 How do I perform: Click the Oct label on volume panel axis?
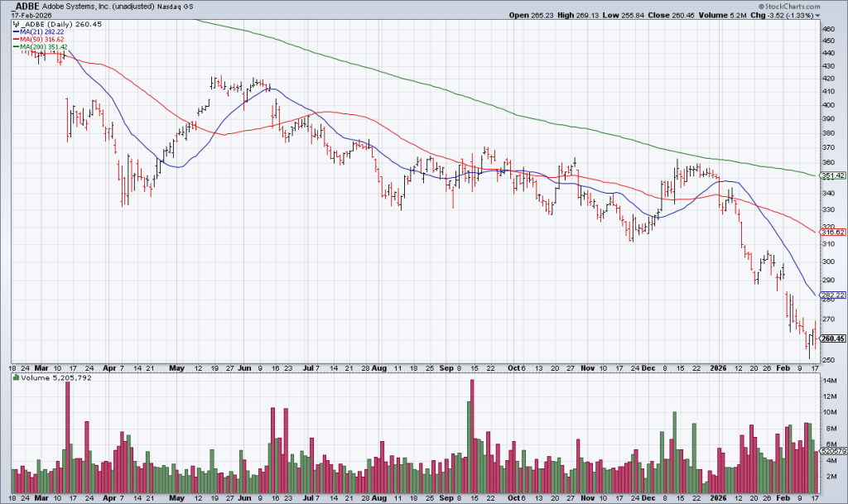pos(514,498)
